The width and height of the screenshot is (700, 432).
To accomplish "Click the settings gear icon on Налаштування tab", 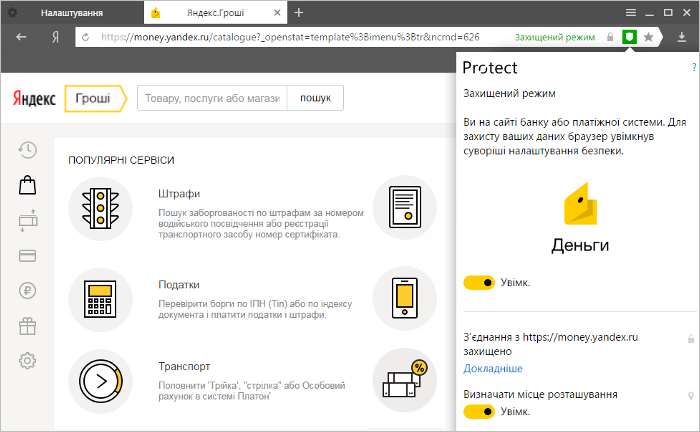I will (12, 12).
